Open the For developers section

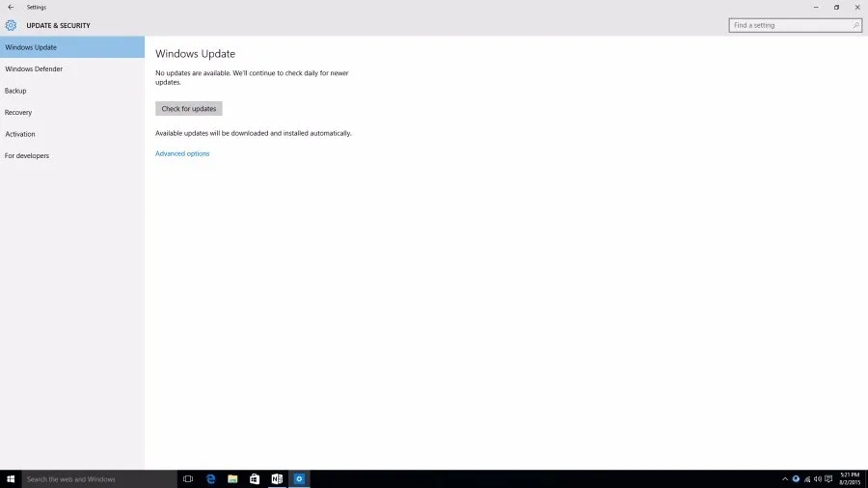pos(72,155)
